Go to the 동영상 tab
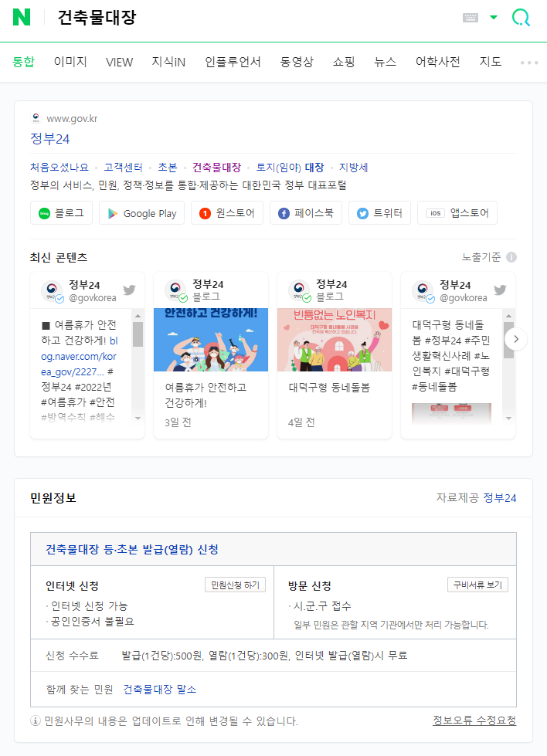547x756 pixels. (297, 62)
